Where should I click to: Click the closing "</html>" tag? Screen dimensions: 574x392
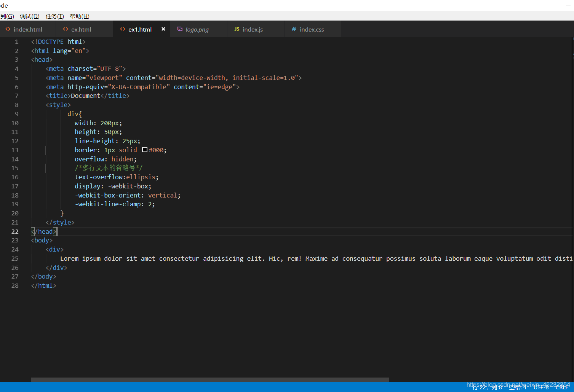click(x=43, y=285)
